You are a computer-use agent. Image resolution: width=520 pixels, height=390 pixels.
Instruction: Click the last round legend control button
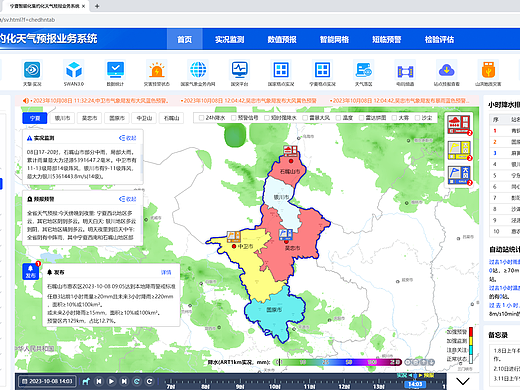pos(431,362)
